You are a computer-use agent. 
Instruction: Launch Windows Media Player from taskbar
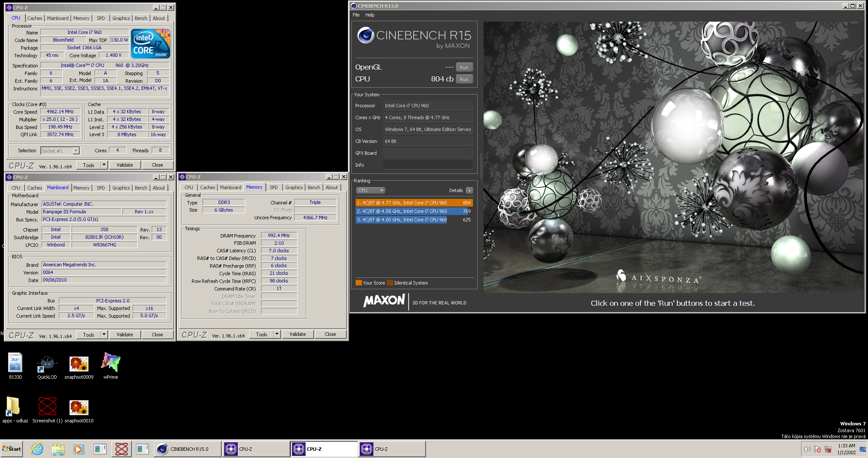78,449
